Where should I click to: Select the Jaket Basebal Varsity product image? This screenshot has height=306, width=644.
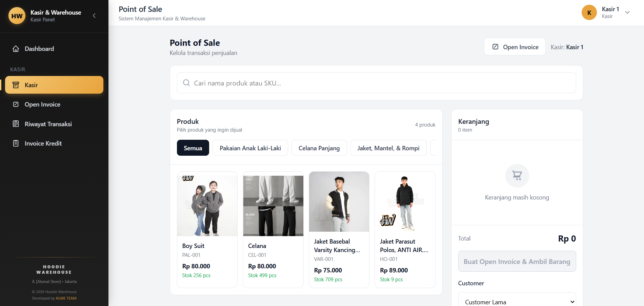(339, 202)
